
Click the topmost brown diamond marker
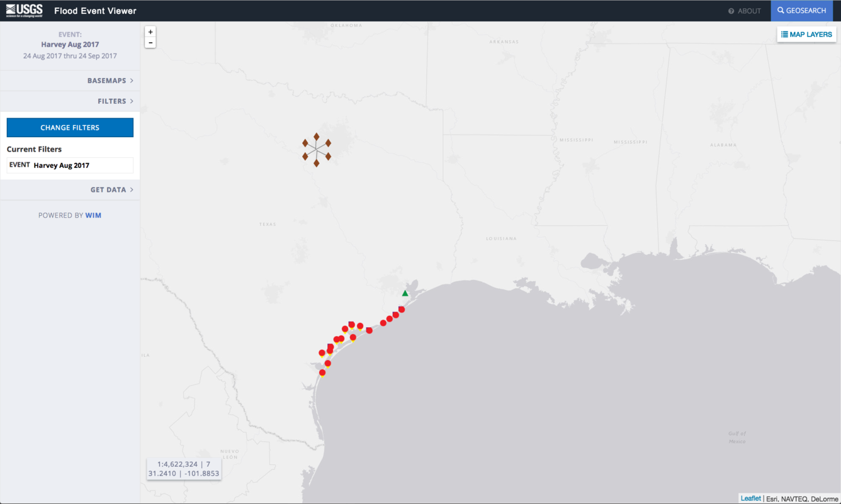pyautogui.click(x=317, y=137)
